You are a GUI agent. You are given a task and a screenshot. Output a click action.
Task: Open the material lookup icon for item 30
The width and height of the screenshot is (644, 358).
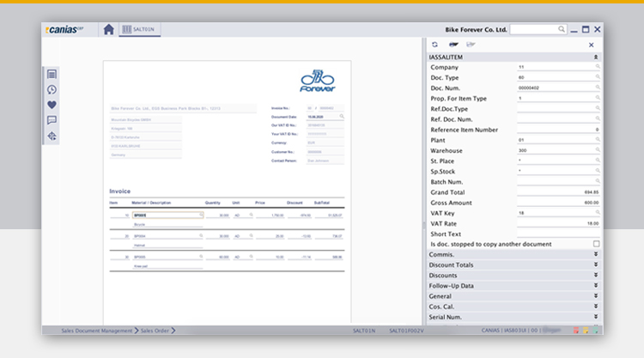(201, 256)
